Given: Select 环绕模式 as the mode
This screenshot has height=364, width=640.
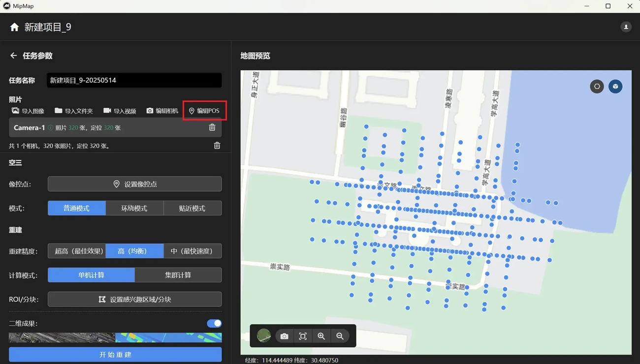Looking at the screenshot, I should point(134,208).
